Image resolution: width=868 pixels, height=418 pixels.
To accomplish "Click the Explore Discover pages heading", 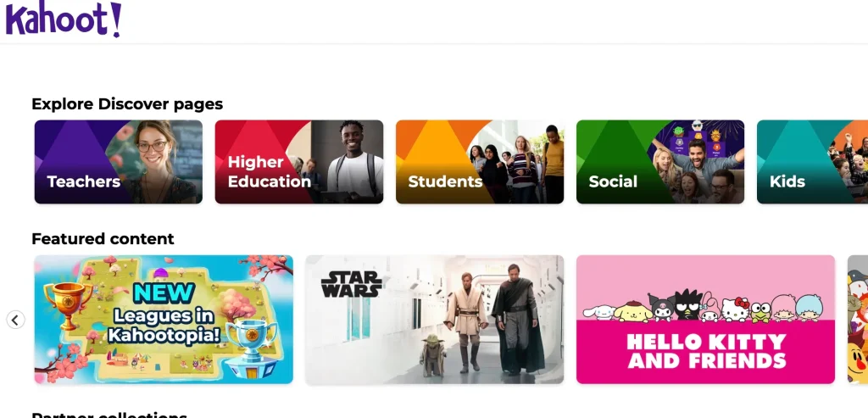I will 127,104.
